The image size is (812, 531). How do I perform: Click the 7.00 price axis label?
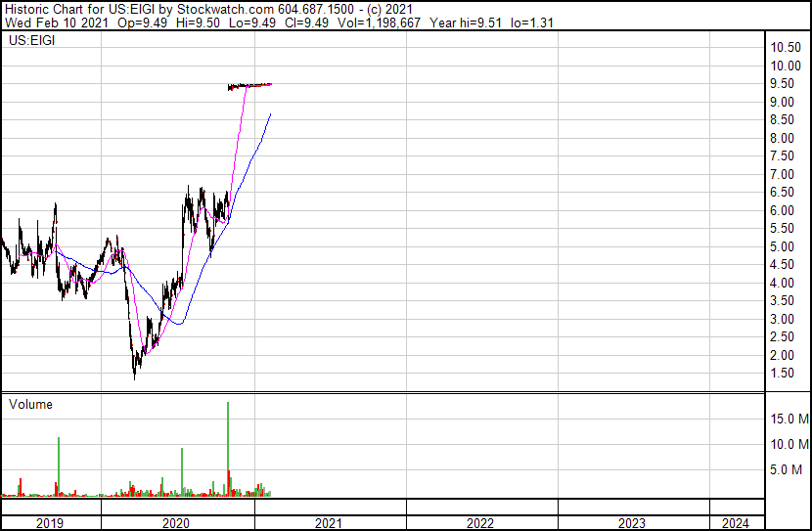pos(782,174)
